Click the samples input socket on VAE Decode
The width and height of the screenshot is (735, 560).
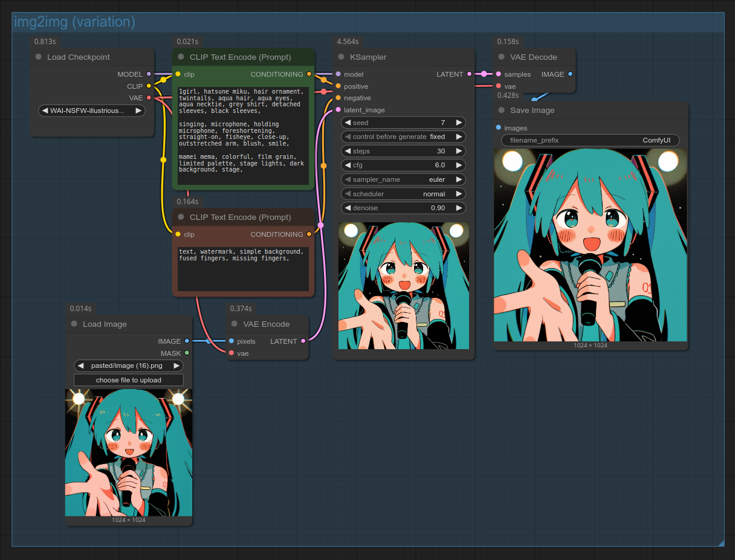click(498, 74)
